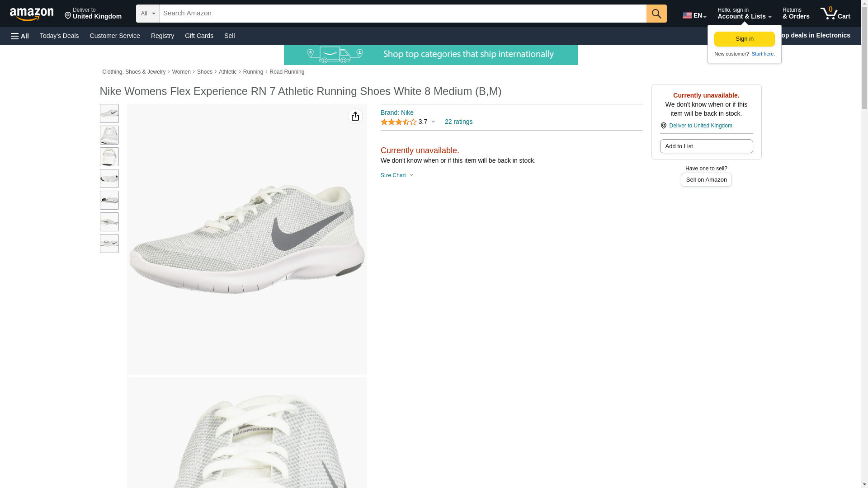The height and width of the screenshot is (488, 868).
Task: Open Today's Deals
Action: [59, 36]
